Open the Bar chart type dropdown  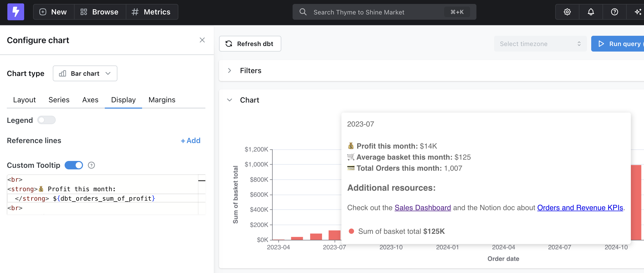pos(85,73)
